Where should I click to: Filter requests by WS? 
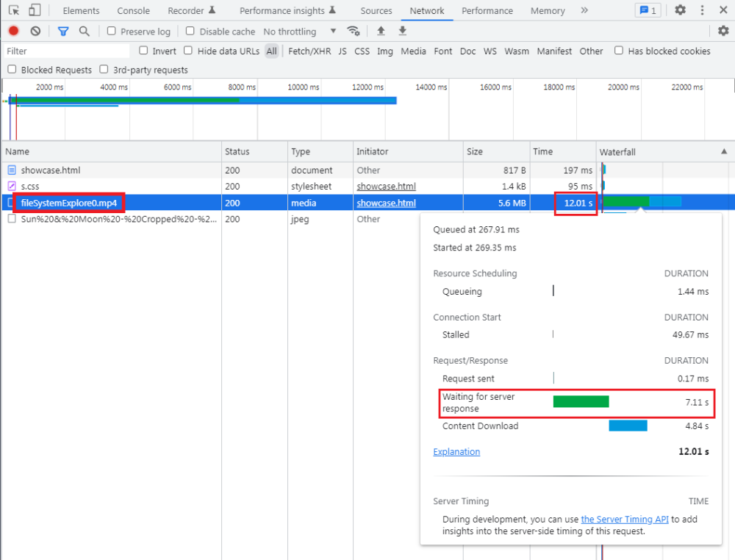pos(490,51)
